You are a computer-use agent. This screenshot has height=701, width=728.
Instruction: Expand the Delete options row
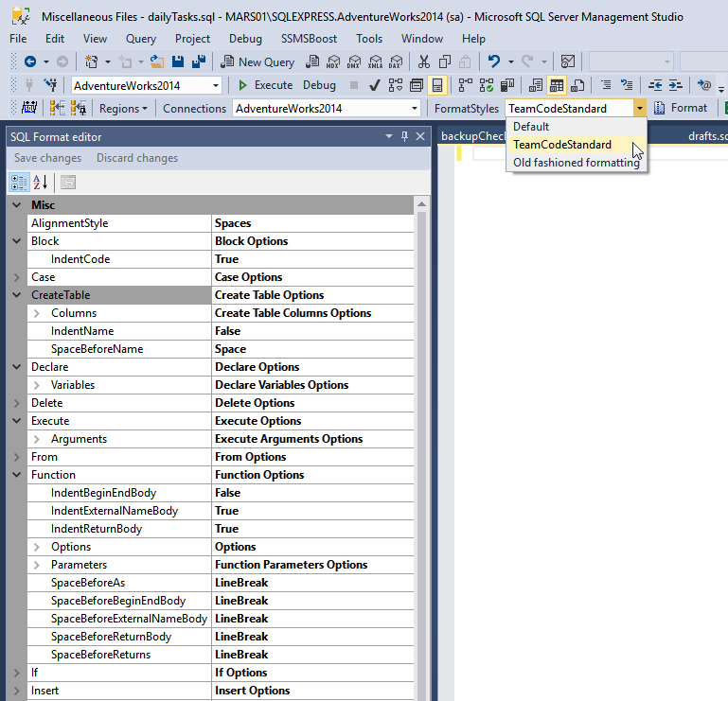(x=17, y=403)
